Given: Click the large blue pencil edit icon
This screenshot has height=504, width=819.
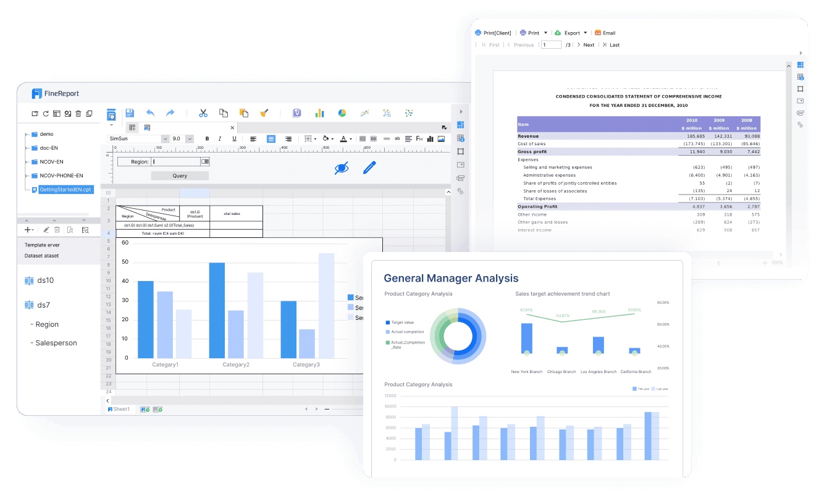Looking at the screenshot, I should (369, 167).
